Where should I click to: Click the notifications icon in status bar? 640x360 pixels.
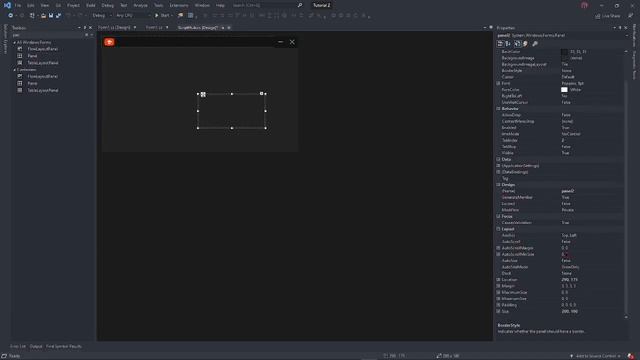631,356
